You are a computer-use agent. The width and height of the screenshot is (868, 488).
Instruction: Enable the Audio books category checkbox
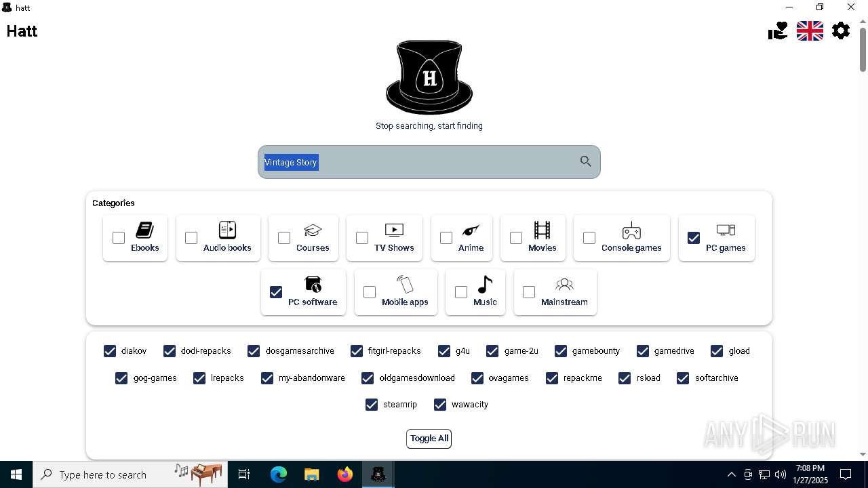191,238
